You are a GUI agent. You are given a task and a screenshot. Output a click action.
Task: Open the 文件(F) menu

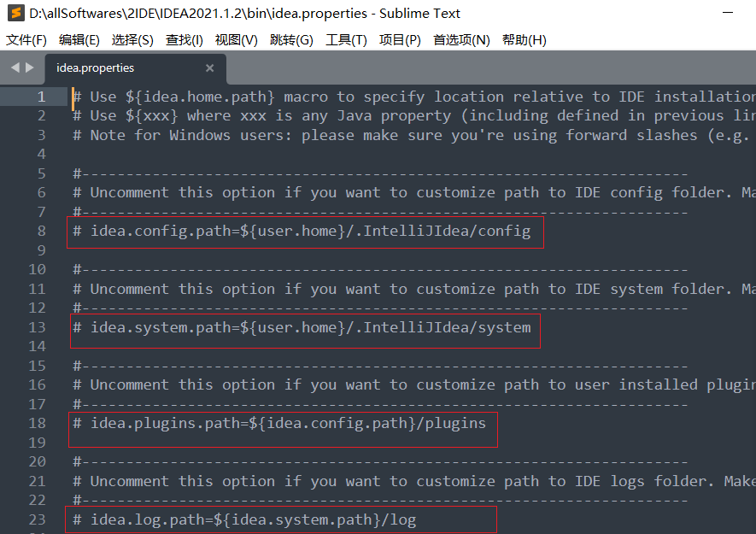pos(26,40)
